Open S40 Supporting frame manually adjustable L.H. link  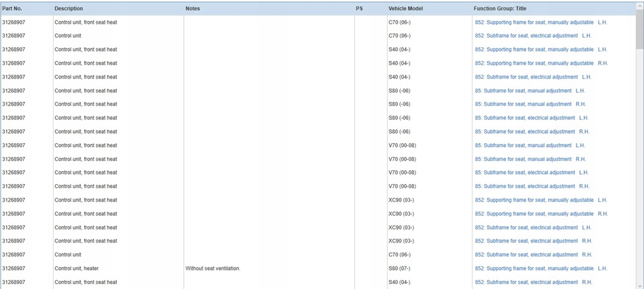pyautogui.click(x=541, y=49)
